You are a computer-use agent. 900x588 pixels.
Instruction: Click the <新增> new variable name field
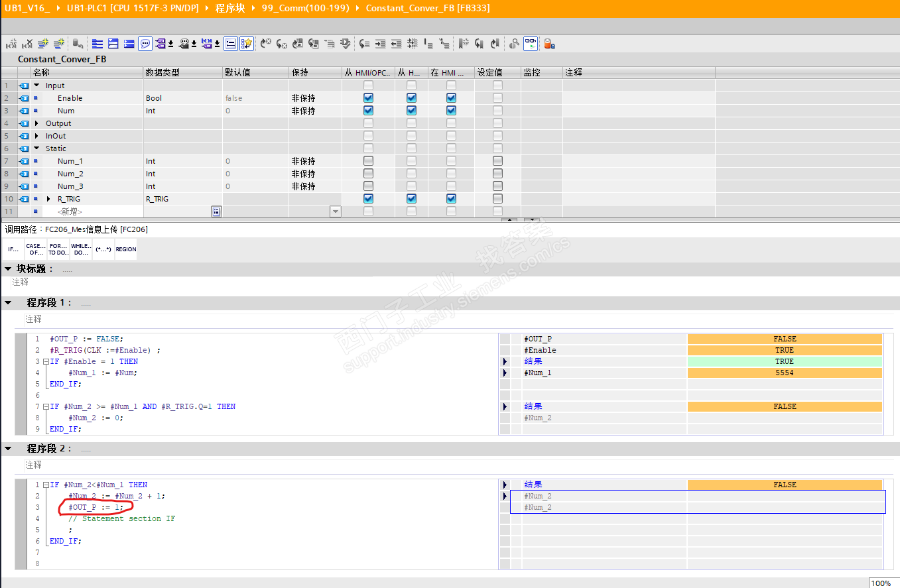point(93,211)
